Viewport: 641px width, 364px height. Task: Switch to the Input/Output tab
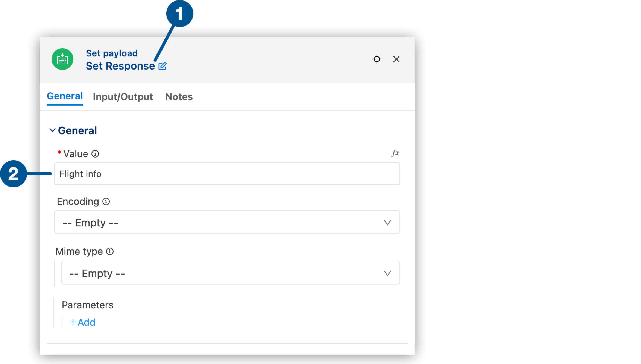(123, 97)
